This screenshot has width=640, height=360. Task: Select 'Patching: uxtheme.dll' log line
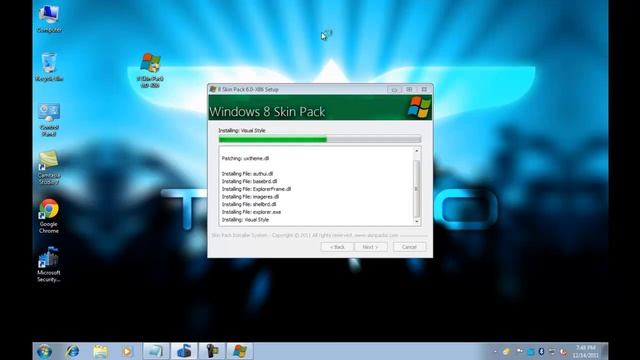pos(245,158)
